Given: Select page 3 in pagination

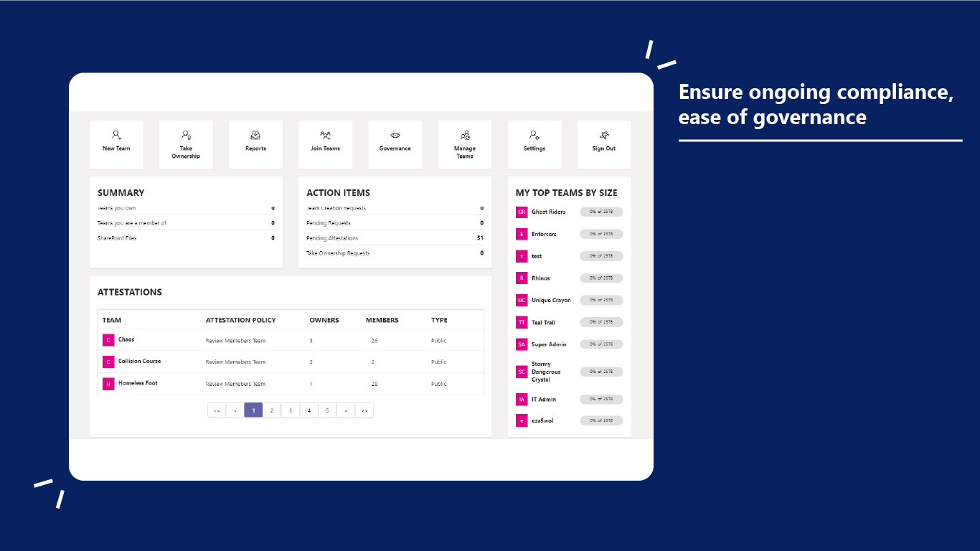Looking at the screenshot, I should click(291, 410).
